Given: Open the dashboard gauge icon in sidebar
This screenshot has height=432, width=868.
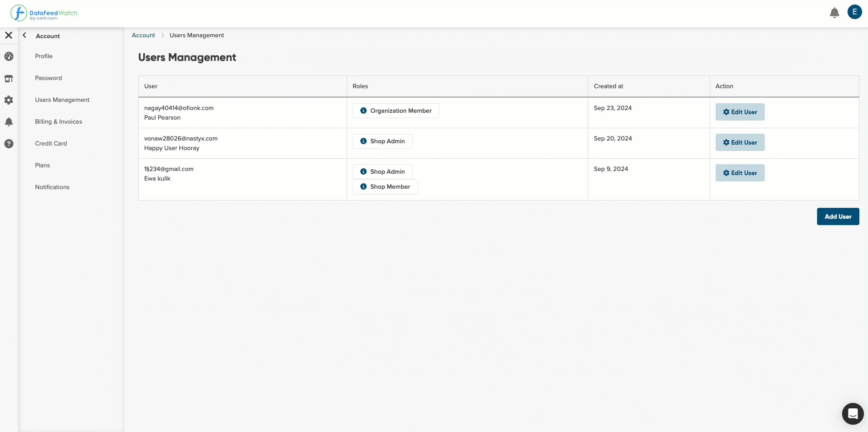Looking at the screenshot, I should point(9,56).
